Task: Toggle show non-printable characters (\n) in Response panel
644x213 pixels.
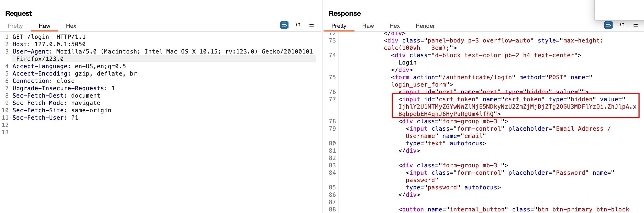Action: tap(622, 25)
